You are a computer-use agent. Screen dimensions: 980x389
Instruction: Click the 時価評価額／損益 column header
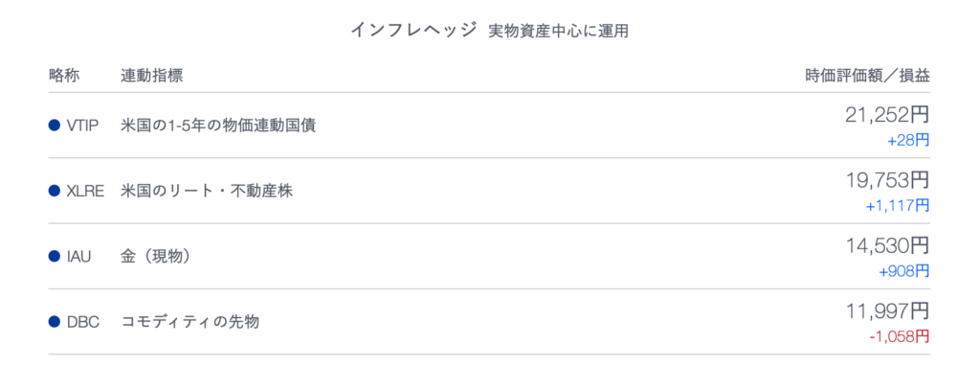point(867,77)
